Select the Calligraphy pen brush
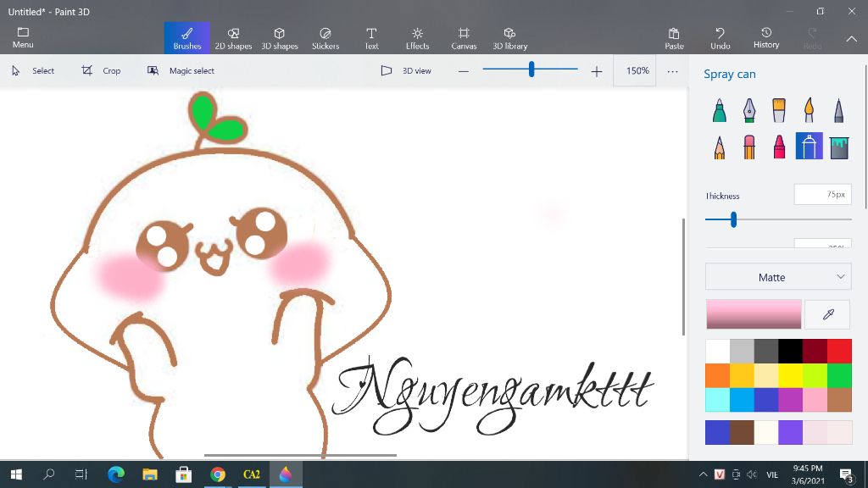 [x=749, y=110]
